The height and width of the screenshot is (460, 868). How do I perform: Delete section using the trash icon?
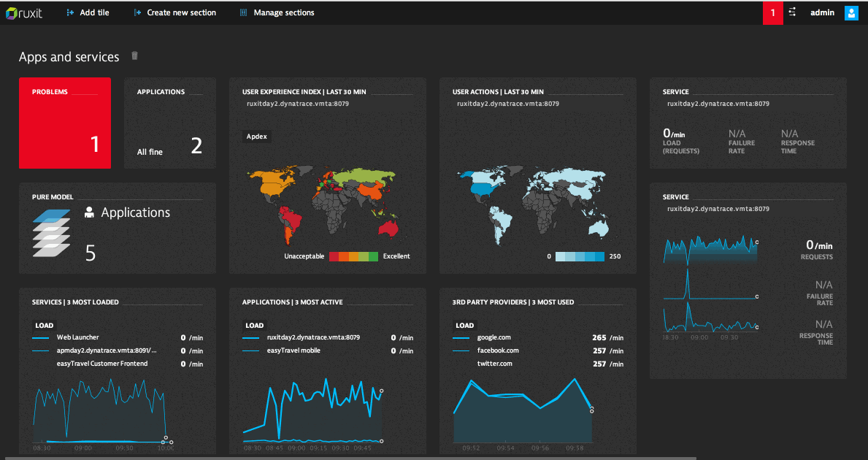pos(134,56)
